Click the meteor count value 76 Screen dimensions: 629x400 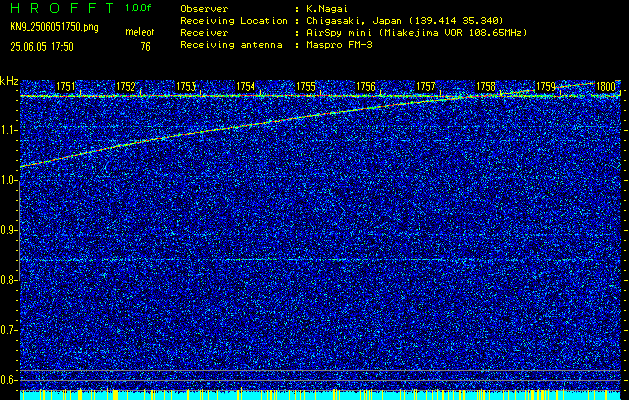tap(145, 47)
